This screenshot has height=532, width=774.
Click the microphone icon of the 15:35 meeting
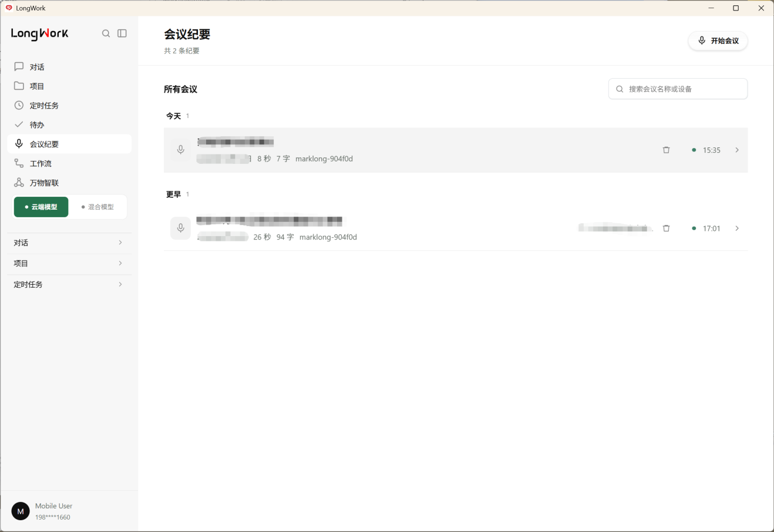pyautogui.click(x=181, y=150)
